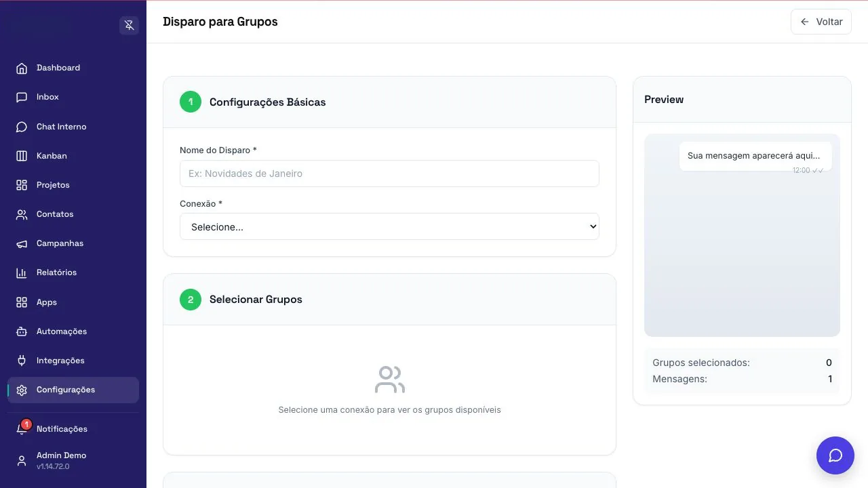
Task: Click the Projetos layout icon
Action: [x=22, y=185]
